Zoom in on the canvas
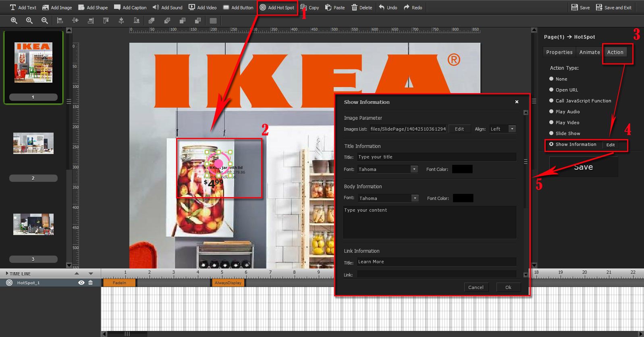Viewport: 644px width, 337px height. click(x=14, y=21)
